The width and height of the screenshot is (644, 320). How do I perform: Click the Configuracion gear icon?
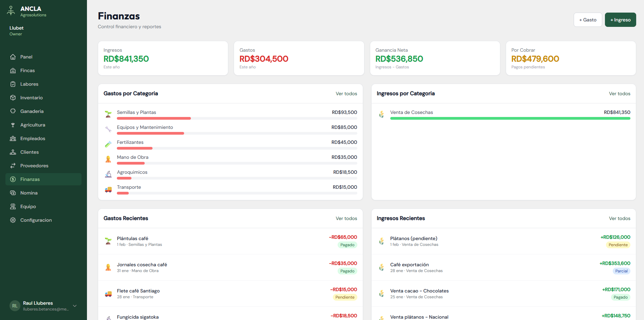point(13,220)
